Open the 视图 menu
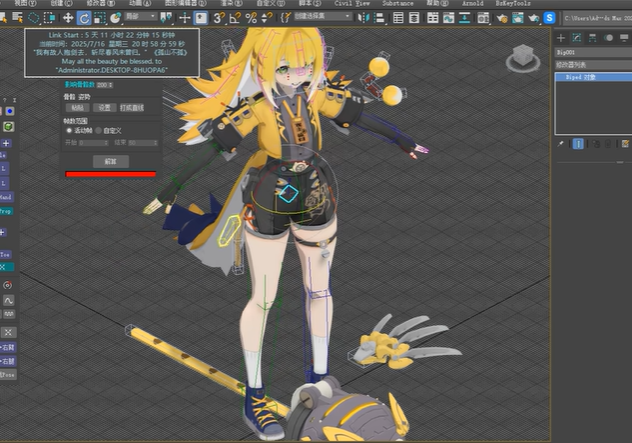Viewport: 632px width, 443px height. click(x=25, y=3)
